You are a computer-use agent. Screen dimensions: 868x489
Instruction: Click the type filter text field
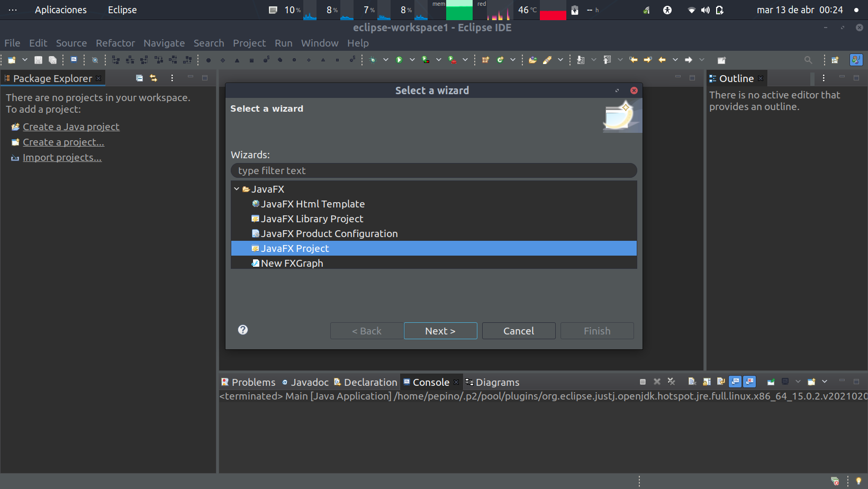[x=433, y=171]
